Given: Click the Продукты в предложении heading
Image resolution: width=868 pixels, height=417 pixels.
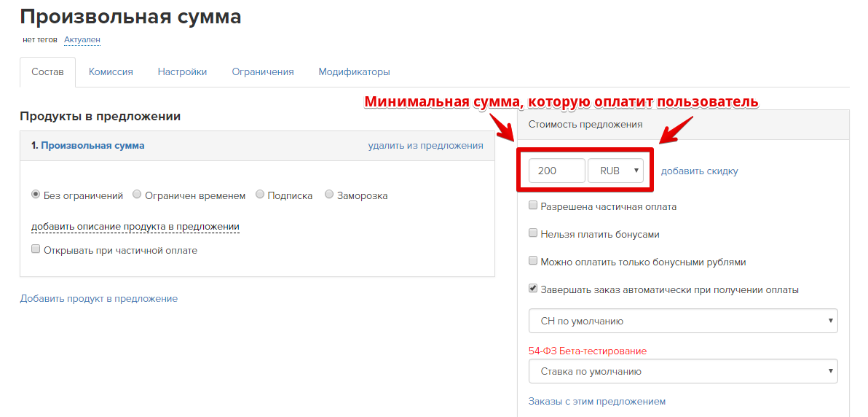Looking at the screenshot, I should coord(100,117).
